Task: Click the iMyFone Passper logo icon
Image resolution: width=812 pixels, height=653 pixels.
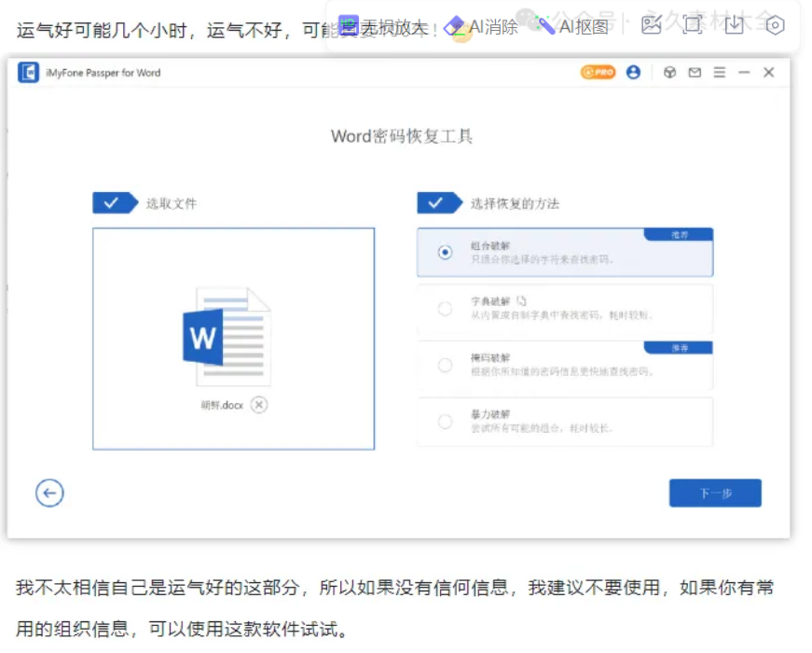Action: click(x=29, y=73)
